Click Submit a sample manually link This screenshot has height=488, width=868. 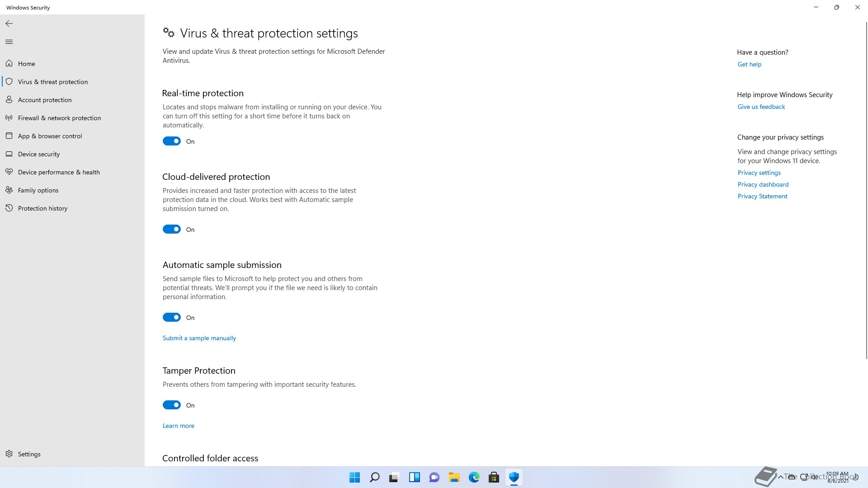pyautogui.click(x=199, y=338)
